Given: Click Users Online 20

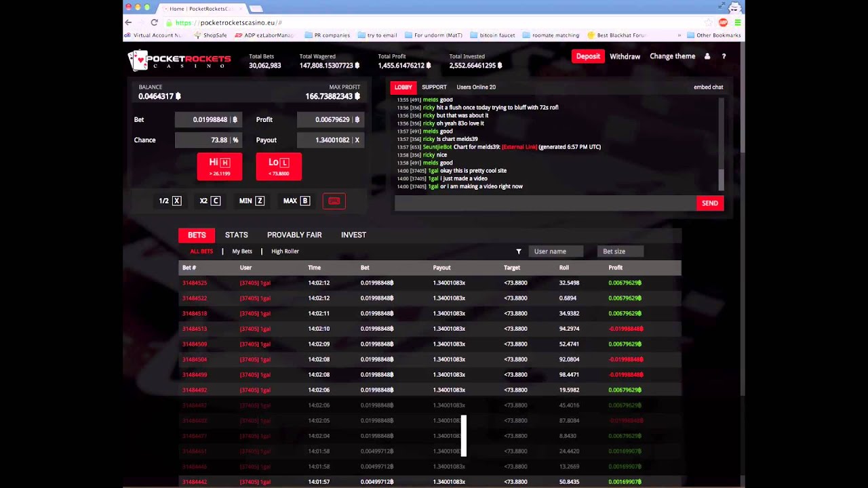Looking at the screenshot, I should pyautogui.click(x=476, y=87).
